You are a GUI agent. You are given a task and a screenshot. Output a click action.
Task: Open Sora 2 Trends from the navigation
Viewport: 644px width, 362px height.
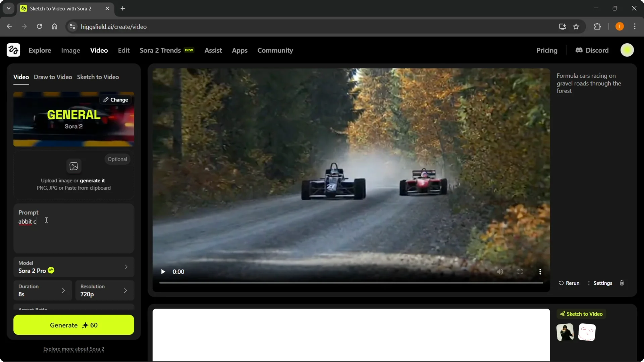coord(160,50)
